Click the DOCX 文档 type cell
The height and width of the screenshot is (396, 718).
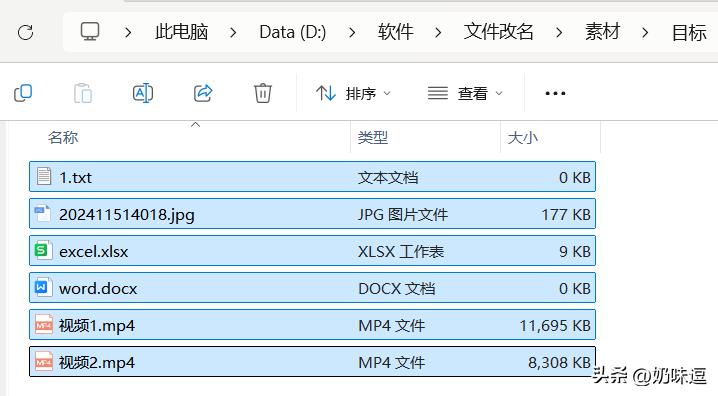point(397,288)
